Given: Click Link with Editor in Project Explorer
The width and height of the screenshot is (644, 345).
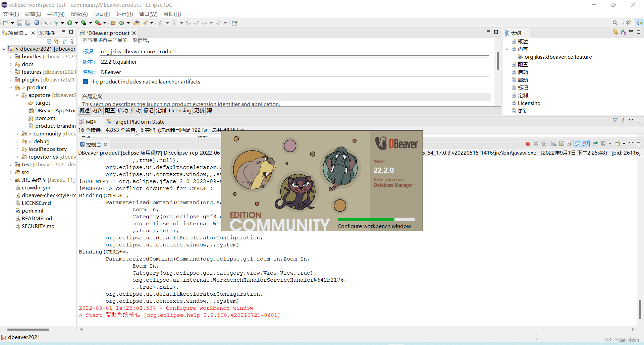Looking at the screenshot, I should (57, 41).
